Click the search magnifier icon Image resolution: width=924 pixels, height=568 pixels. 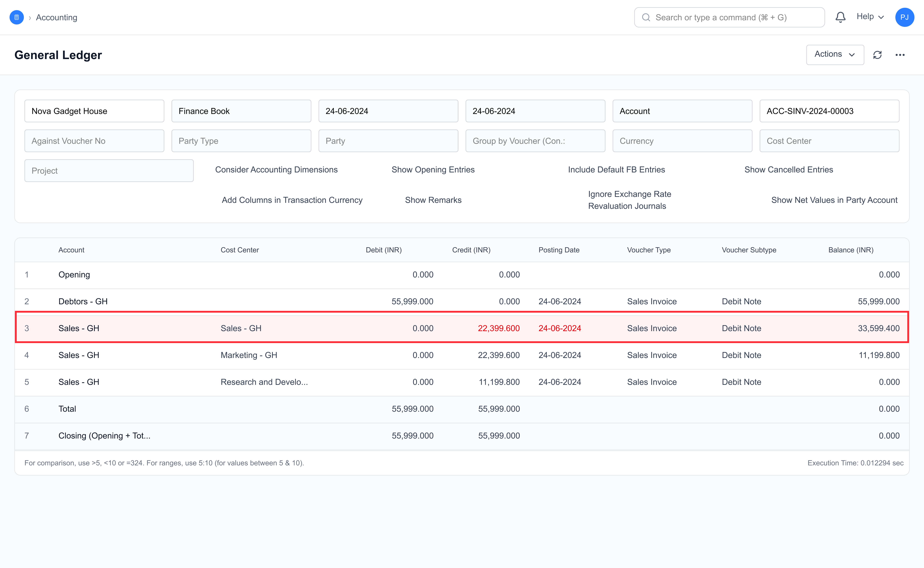646,17
